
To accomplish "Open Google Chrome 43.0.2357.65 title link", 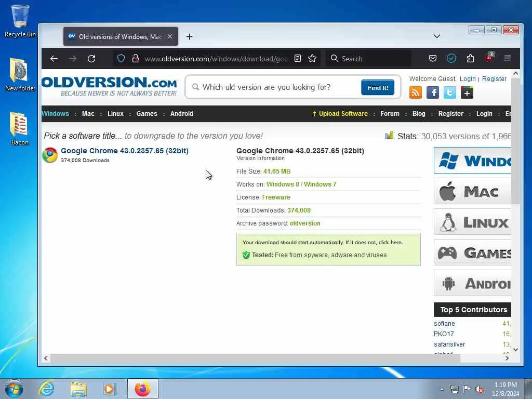I will pos(125,151).
